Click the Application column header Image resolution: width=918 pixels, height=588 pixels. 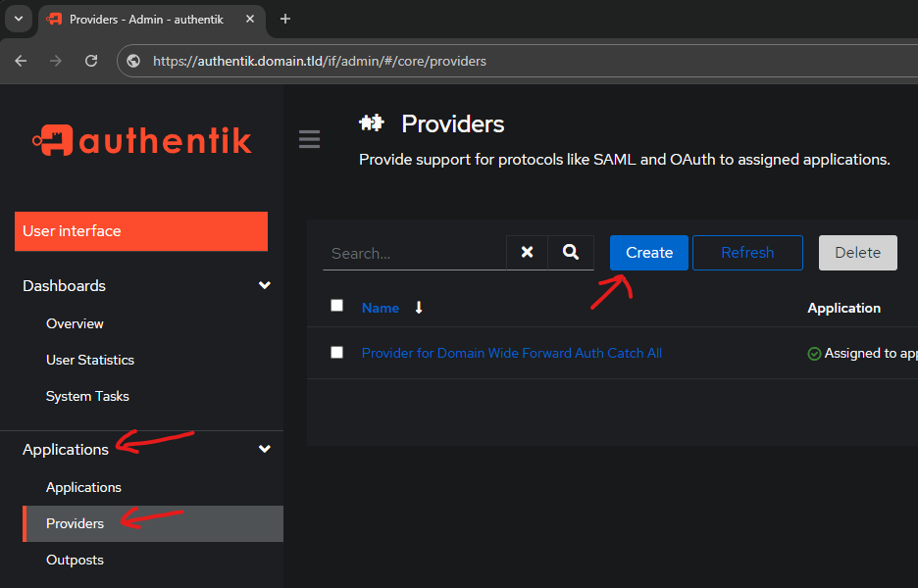843,309
